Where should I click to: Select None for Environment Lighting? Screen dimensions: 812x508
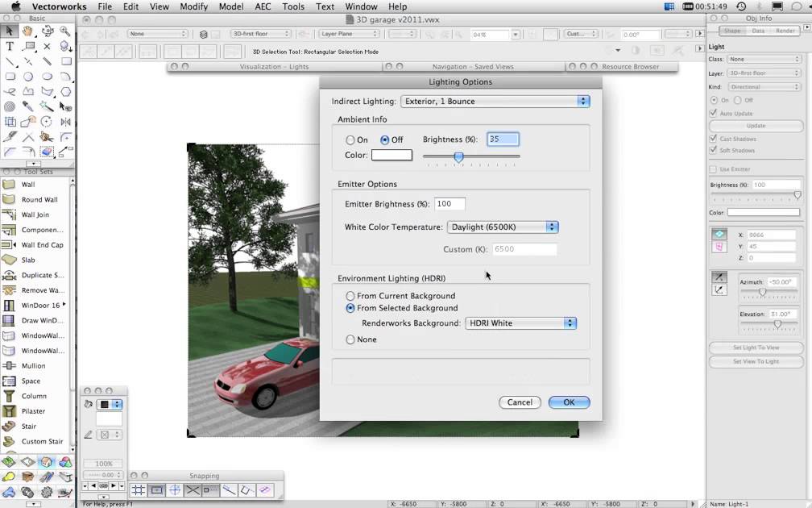point(350,339)
